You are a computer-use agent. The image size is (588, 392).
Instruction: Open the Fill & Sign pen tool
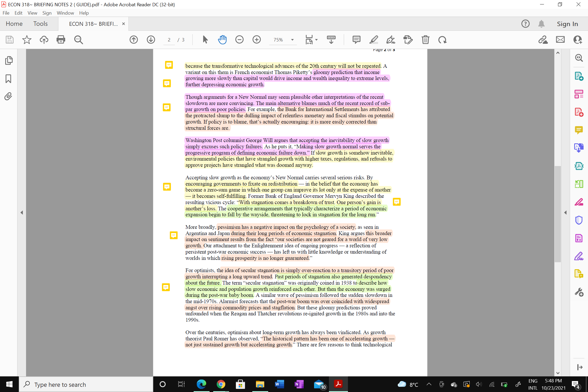tap(390, 40)
